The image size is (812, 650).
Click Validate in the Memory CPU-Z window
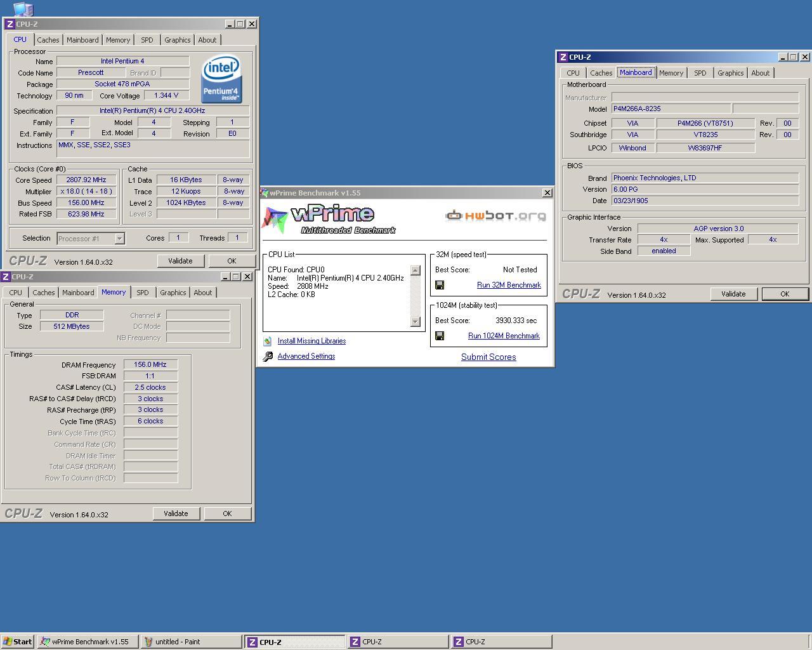[176, 514]
